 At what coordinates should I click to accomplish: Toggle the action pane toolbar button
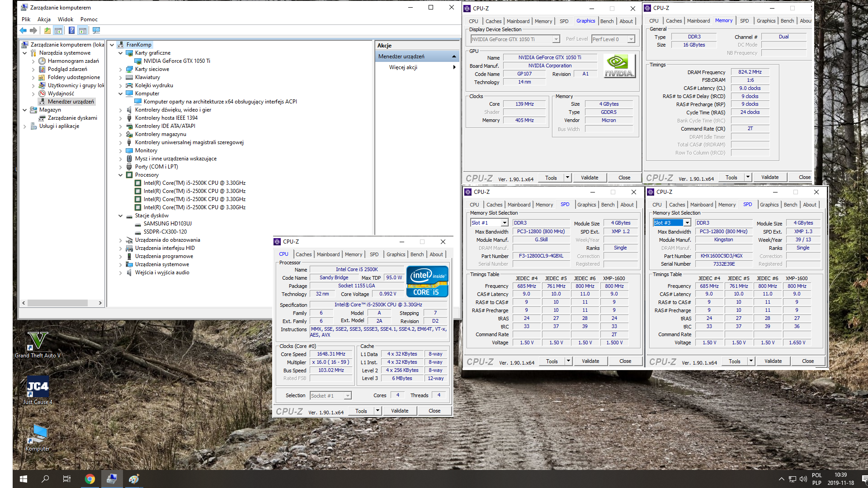pyautogui.click(x=83, y=31)
